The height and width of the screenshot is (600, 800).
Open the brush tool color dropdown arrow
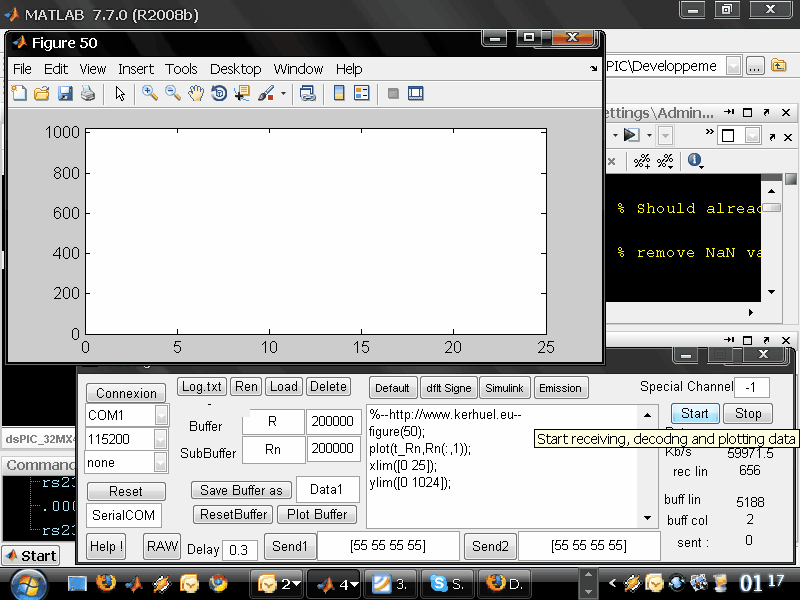(x=284, y=94)
